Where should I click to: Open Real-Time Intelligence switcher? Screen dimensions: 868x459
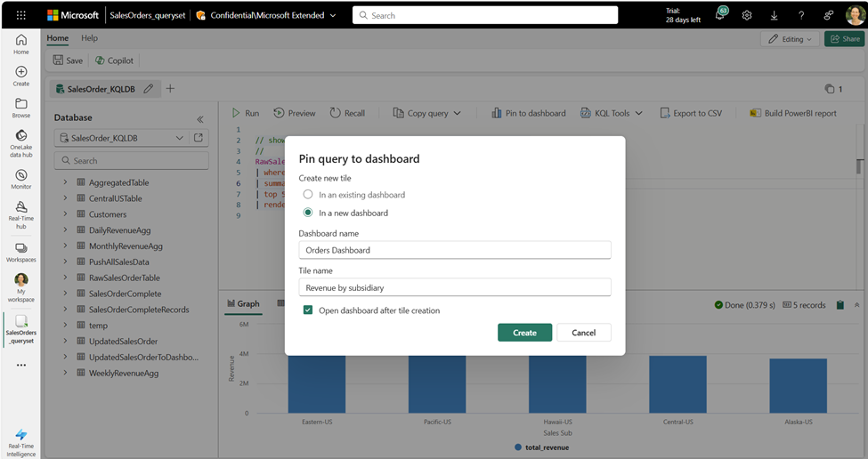21,442
